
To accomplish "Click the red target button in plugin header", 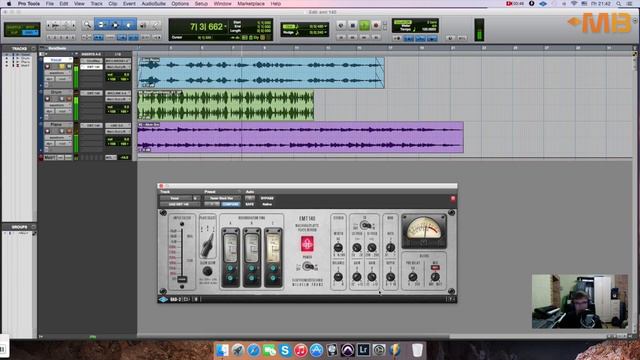I will point(453,198).
